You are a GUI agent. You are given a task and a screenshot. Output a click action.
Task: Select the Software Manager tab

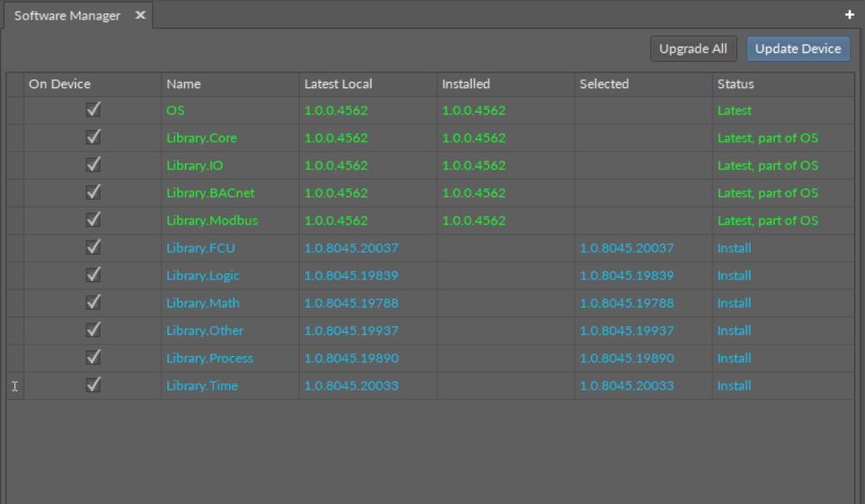pyautogui.click(x=67, y=16)
